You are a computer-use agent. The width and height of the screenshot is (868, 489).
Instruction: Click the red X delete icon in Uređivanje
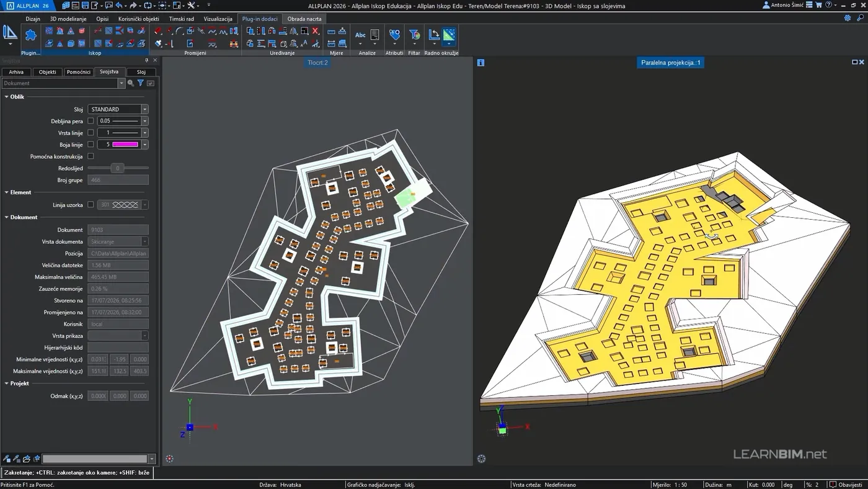[315, 31]
